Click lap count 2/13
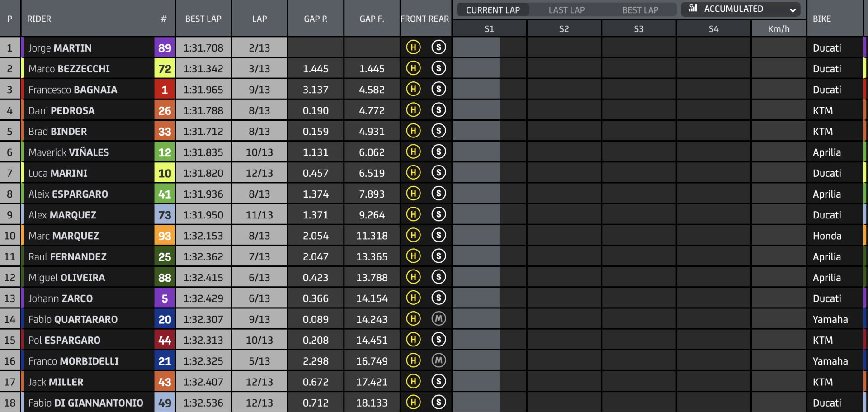868x412 pixels. point(259,48)
